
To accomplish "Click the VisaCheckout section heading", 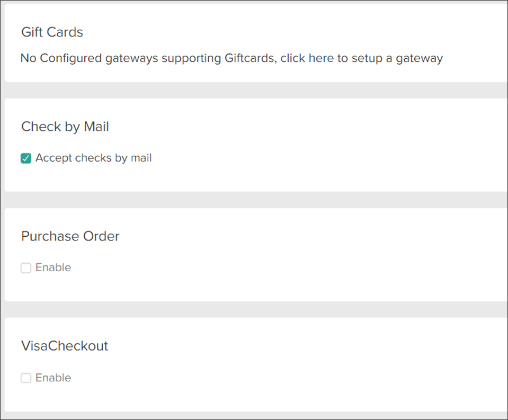I will click(x=64, y=346).
